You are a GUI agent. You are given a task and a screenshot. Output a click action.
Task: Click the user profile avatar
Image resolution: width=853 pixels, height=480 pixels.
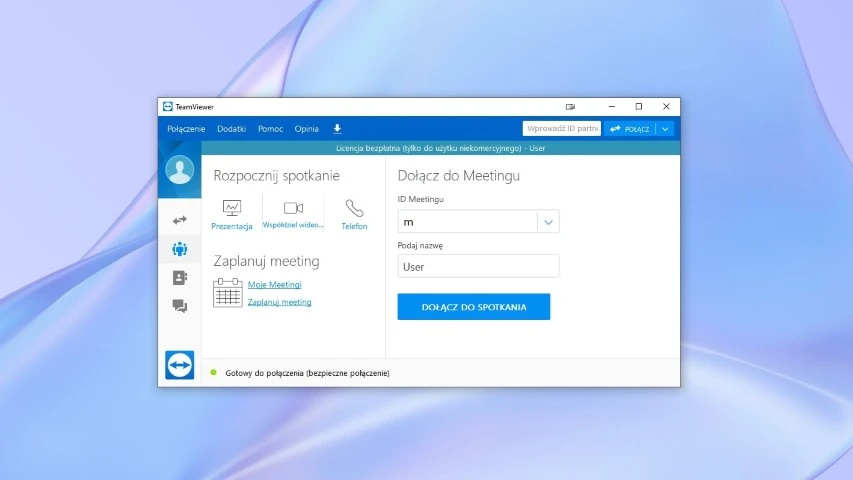click(180, 171)
